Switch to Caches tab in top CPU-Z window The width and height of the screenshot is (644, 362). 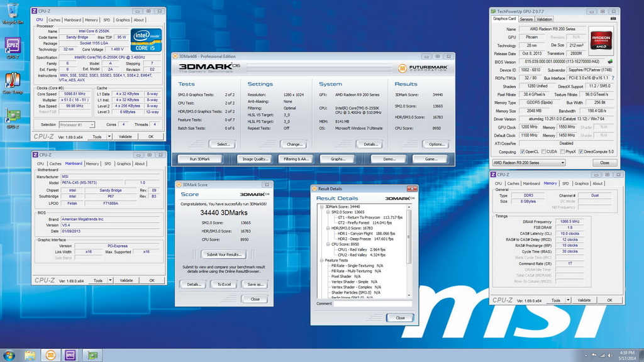coord(54,19)
